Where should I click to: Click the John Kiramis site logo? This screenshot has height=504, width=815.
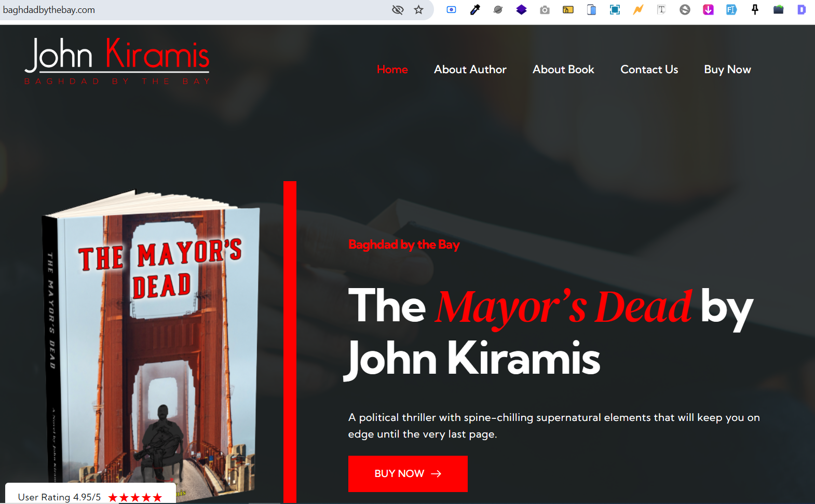[117, 61]
